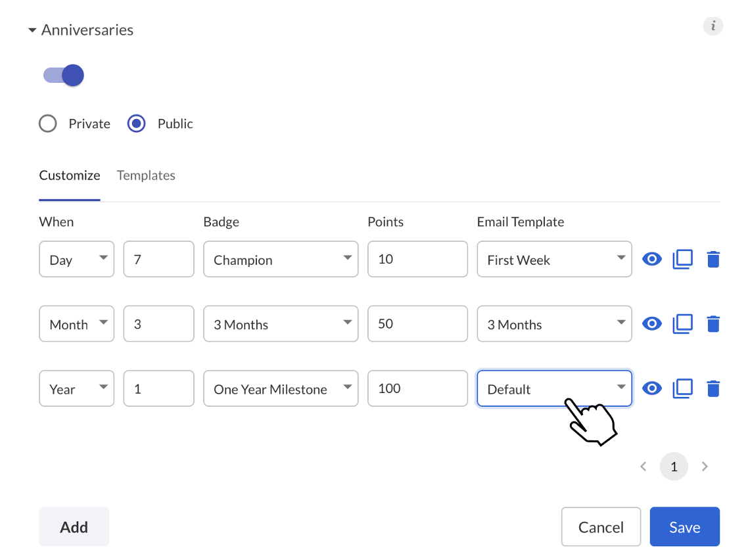Delete the Month 3 row with trash icon
The image size is (748, 560).
tap(713, 324)
